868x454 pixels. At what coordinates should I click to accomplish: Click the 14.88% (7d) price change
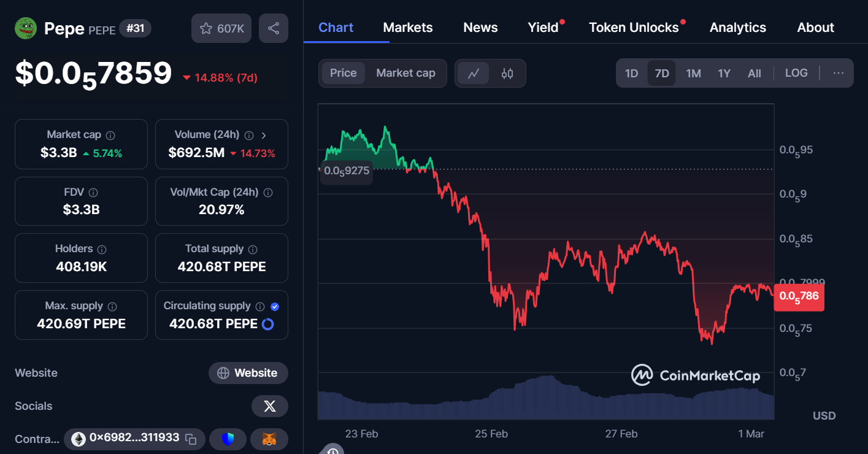coord(220,78)
